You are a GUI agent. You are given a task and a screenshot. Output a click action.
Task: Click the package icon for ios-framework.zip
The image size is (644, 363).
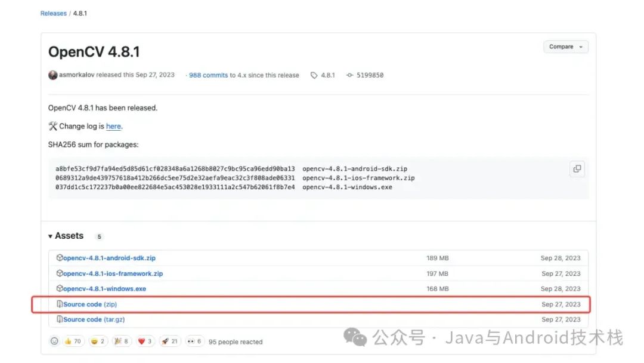click(x=60, y=273)
